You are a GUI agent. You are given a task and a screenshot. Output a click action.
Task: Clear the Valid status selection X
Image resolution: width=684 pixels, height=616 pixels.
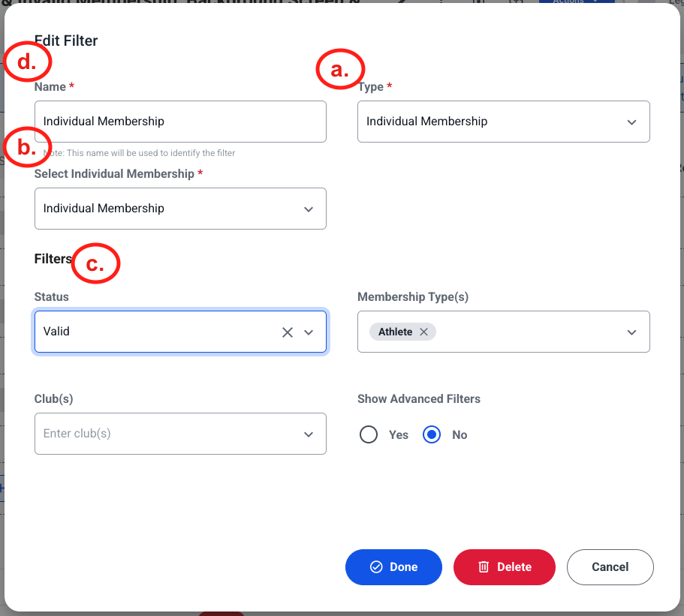pyautogui.click(x=287, y=332)
